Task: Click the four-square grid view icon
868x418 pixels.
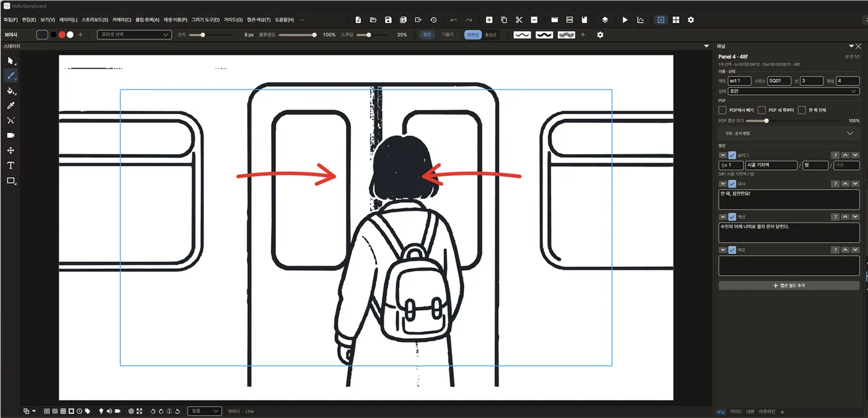Action: pyautogui.click(x=676, y=20)
